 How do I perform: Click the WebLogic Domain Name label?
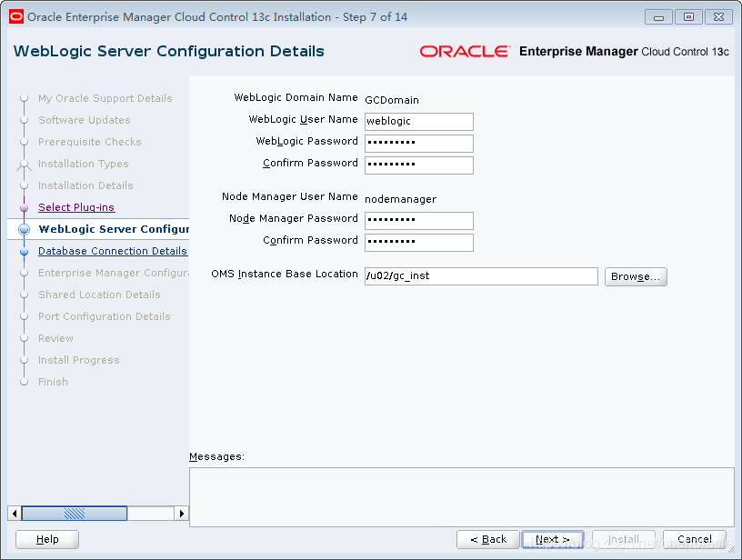click(x=296, y=97)
